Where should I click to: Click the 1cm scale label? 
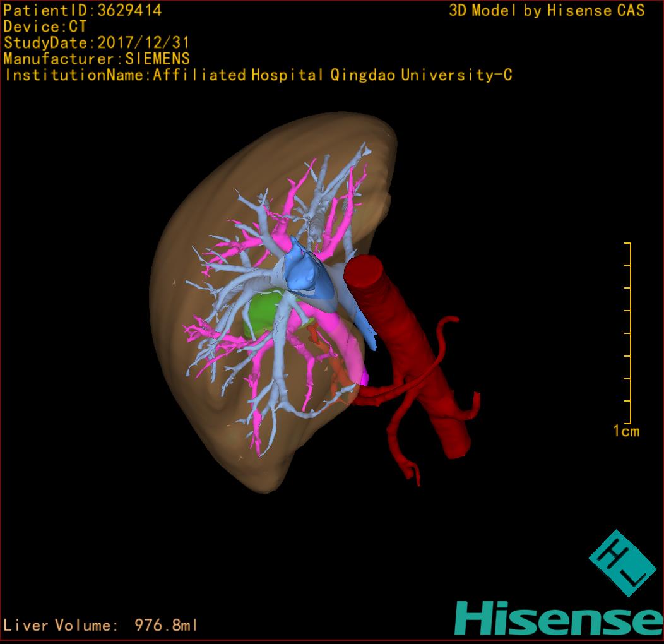click(x=625, y=431)
